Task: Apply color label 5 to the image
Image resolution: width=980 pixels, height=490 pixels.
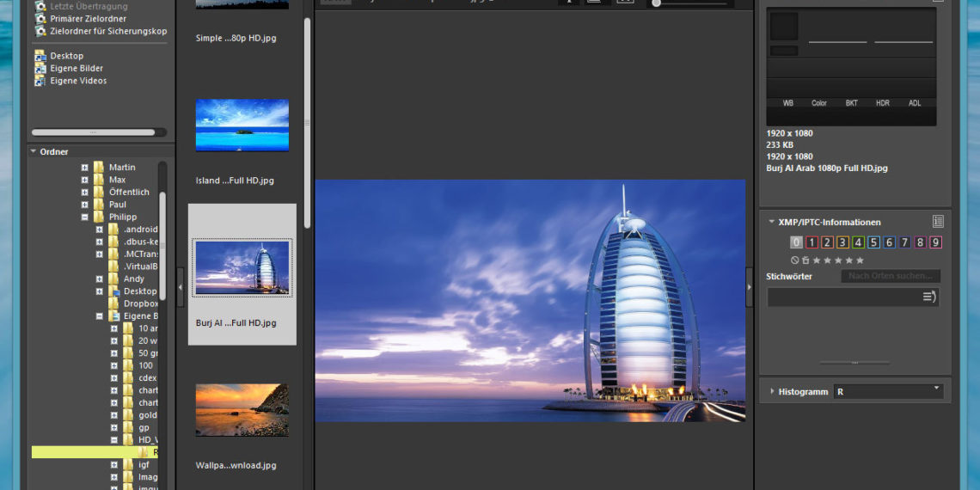Action: (x=873, y=242)
